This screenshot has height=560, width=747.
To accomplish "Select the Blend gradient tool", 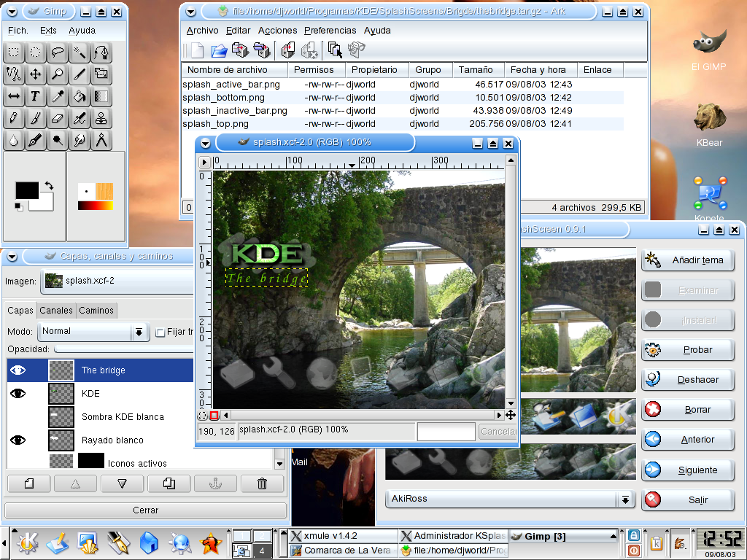I will 101,96.
